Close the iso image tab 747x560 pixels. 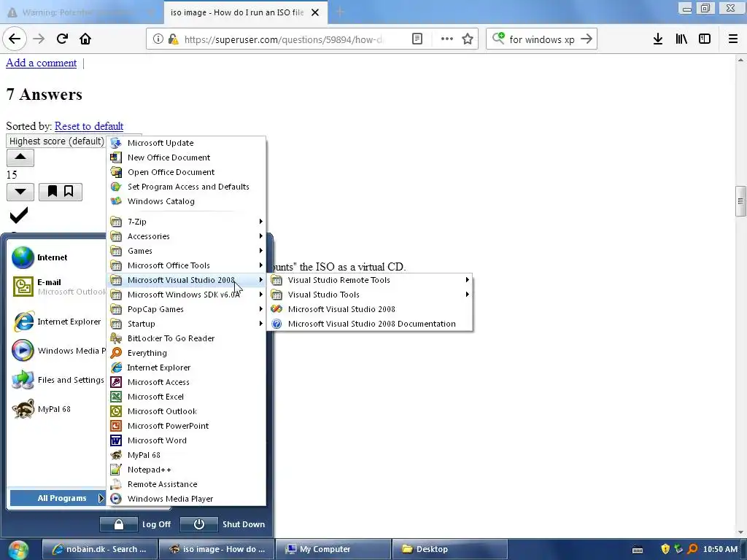[x=315, y=12]
